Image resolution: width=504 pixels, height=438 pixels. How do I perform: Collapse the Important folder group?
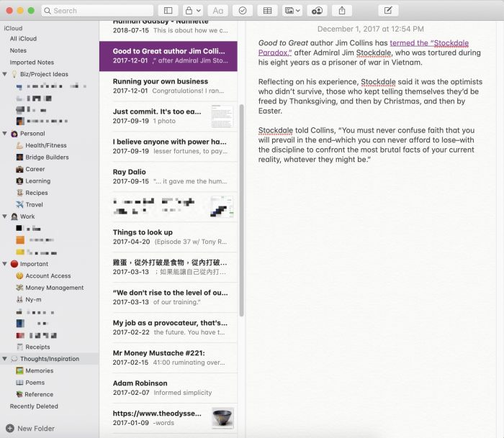[4, 264]
